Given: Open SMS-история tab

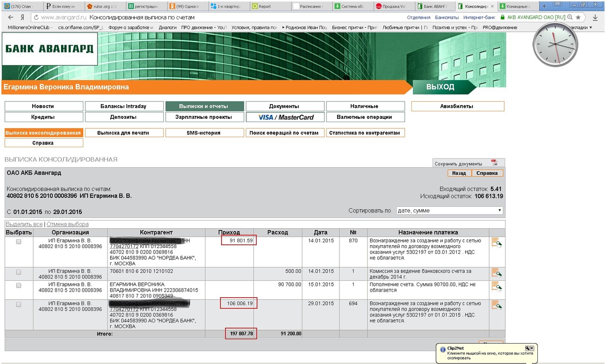Looking at the screenshot, I should tap(205, 133).
